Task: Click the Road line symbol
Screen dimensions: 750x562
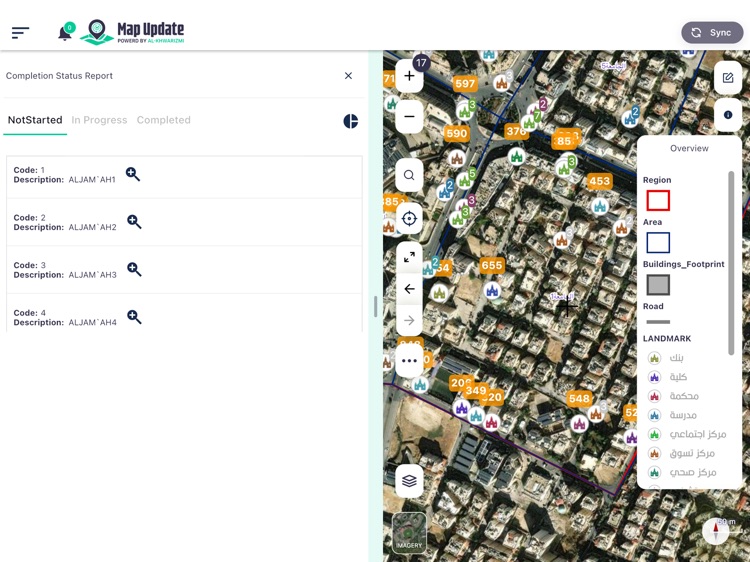Action: point(658,322)
